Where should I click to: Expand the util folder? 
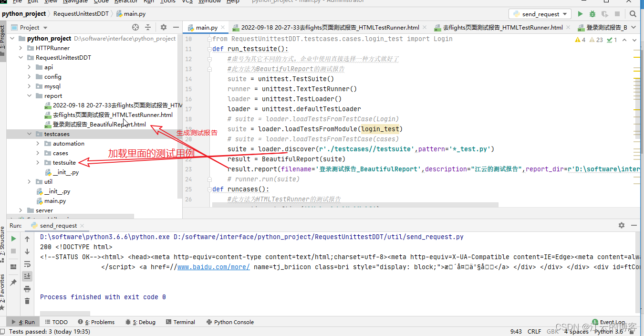click(29, 182)
